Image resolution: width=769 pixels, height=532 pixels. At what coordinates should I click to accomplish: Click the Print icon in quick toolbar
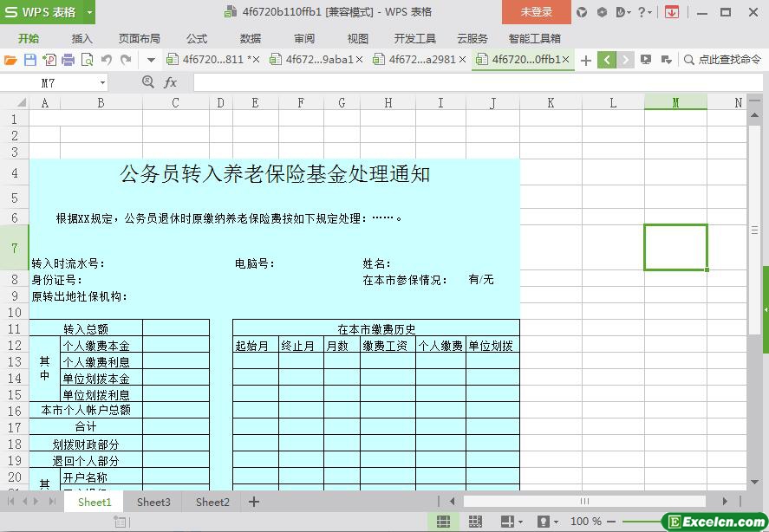pyautogui.click(x=68, y=60)
